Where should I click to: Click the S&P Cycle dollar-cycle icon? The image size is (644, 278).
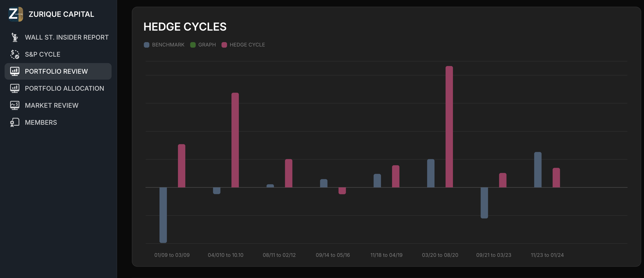coord(15,54)
